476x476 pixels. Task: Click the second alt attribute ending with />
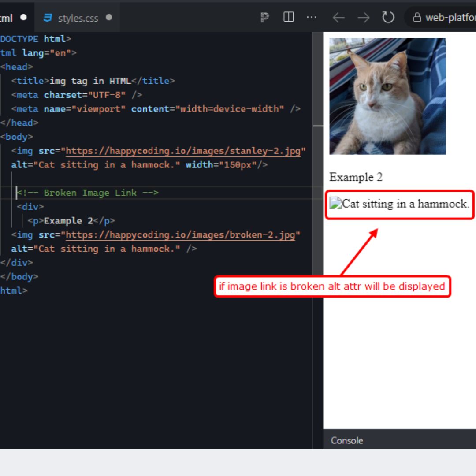tap(104, 249)
